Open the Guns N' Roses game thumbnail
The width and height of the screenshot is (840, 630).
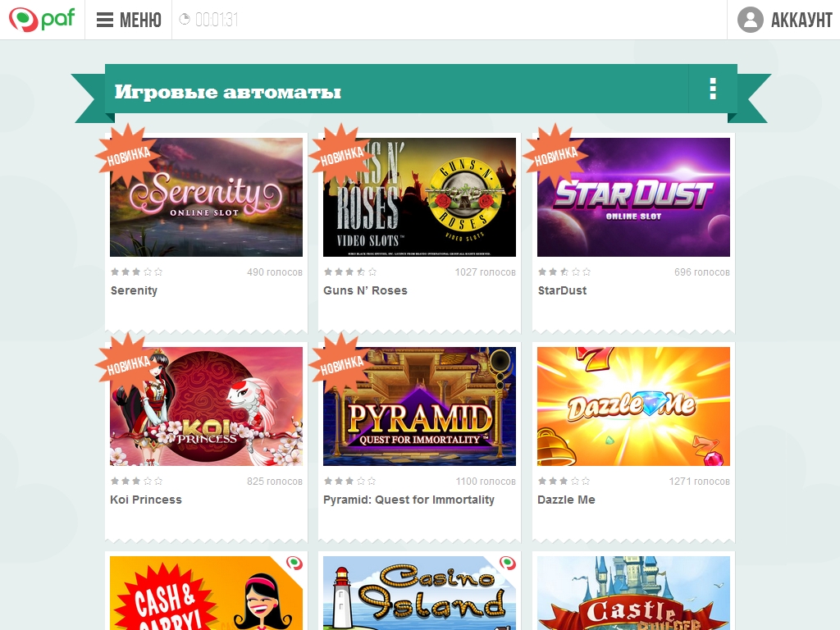pos(419,197)
